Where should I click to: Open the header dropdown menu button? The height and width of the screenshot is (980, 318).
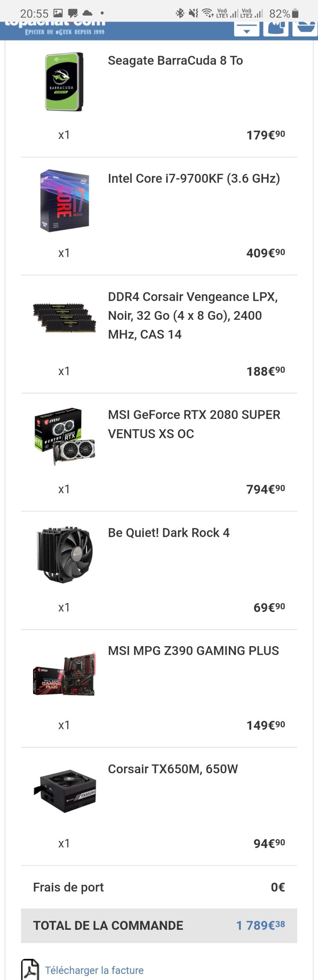click(x=247, y=29)
